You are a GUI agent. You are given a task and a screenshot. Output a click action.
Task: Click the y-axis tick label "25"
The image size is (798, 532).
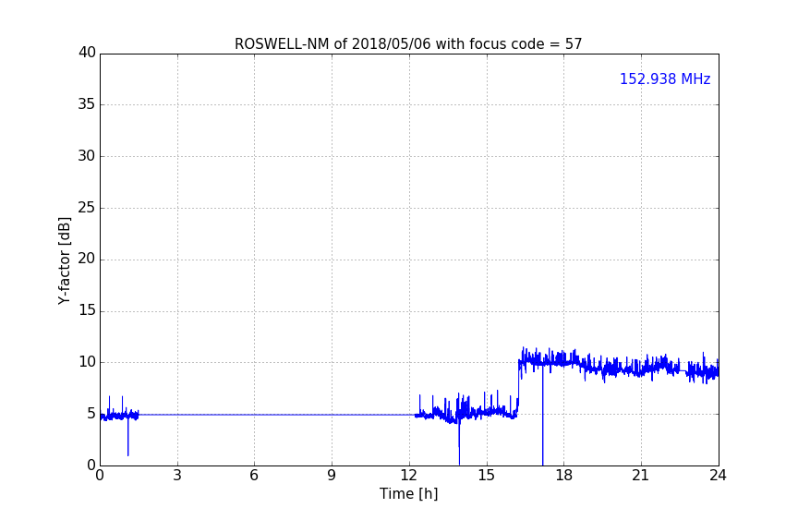click(87, 207)
